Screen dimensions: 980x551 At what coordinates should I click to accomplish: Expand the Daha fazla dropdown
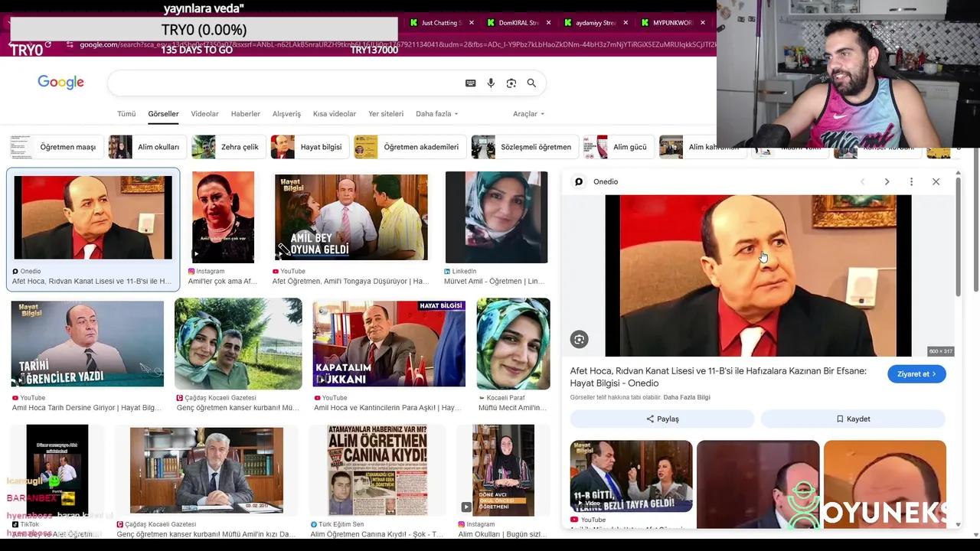click(436, 114)
